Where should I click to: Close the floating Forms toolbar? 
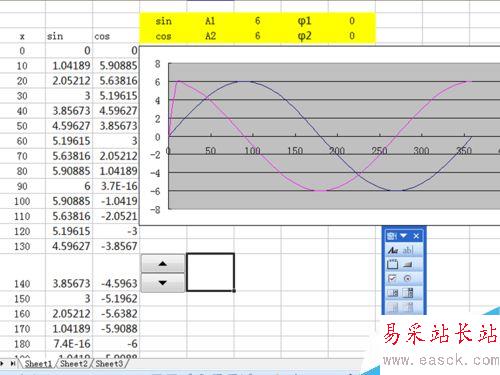point(416,236)
